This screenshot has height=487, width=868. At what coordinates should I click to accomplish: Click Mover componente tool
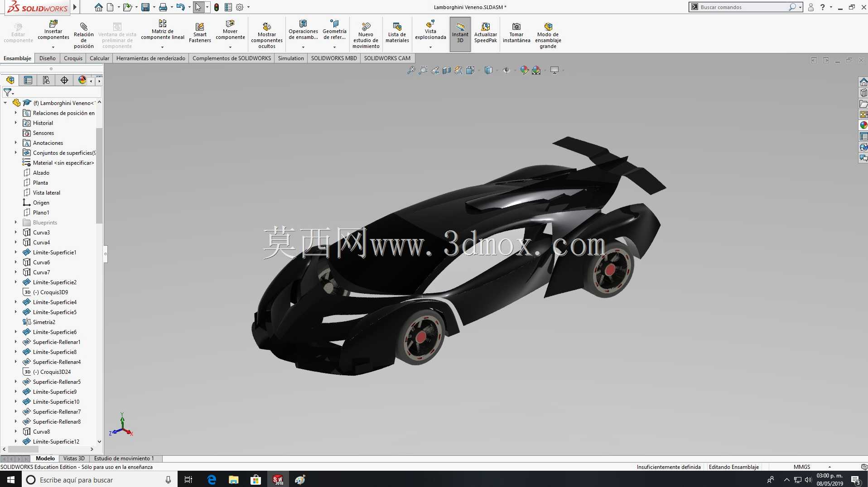click(230, 30)
